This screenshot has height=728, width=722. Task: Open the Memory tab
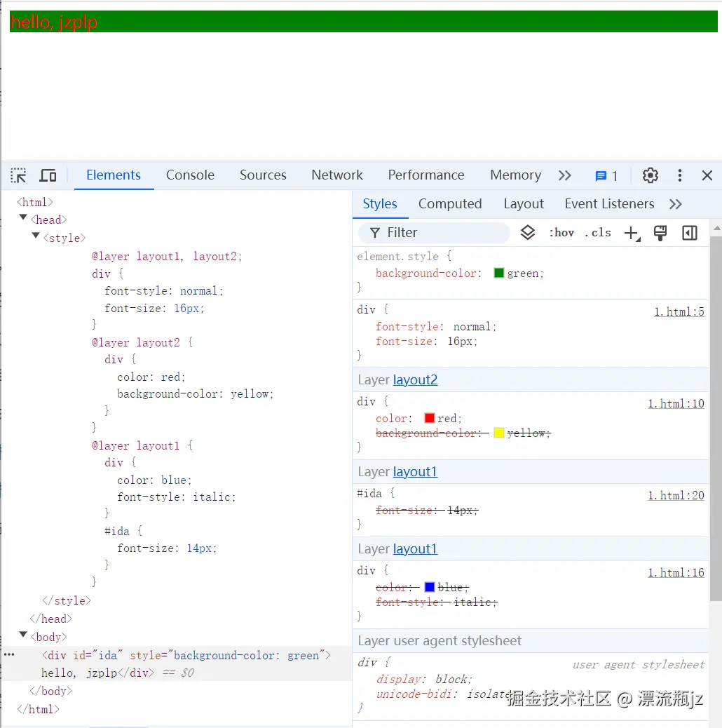point(515,175)
